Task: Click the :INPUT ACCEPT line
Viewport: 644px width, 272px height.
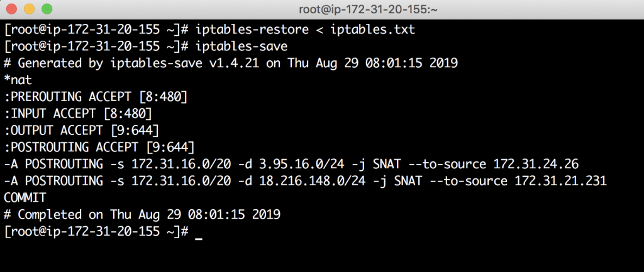Action: pyautogui.click(x=78, y=114)
